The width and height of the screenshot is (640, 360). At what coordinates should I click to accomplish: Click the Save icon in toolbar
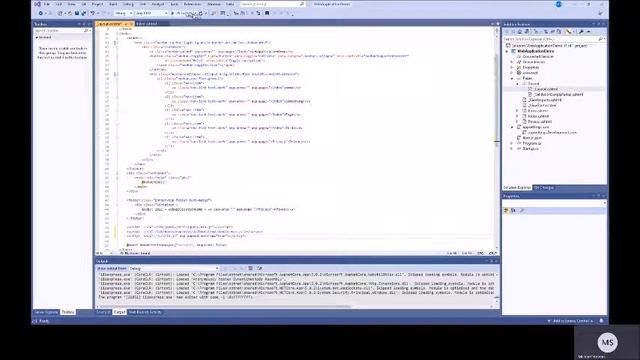[77, 13]
